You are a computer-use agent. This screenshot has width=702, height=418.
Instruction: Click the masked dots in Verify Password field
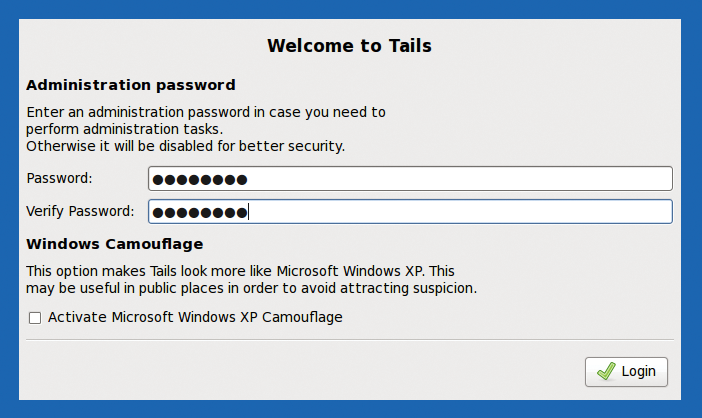199,212
